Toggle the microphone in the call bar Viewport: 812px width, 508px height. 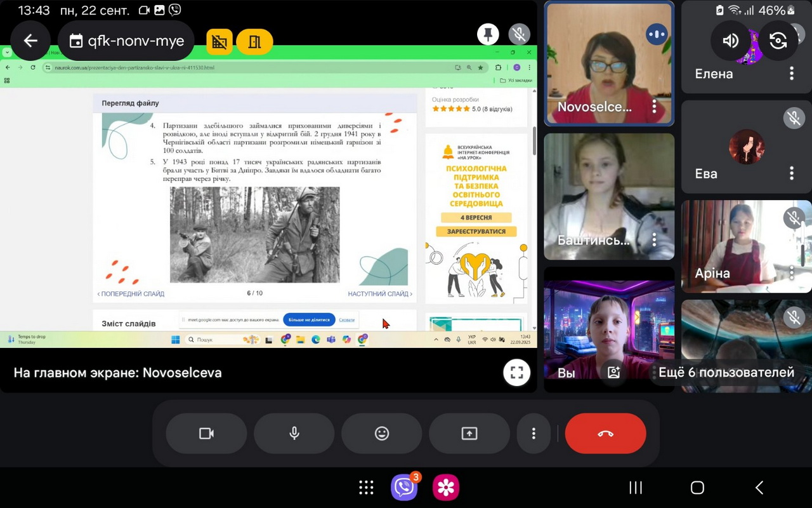(x=294, y=433)
